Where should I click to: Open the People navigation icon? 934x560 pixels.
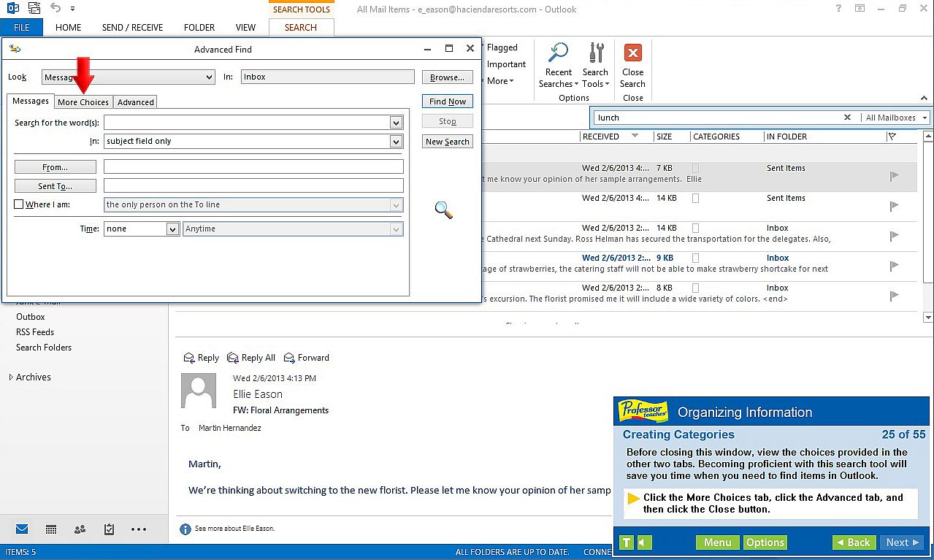(x=80, y=529)
